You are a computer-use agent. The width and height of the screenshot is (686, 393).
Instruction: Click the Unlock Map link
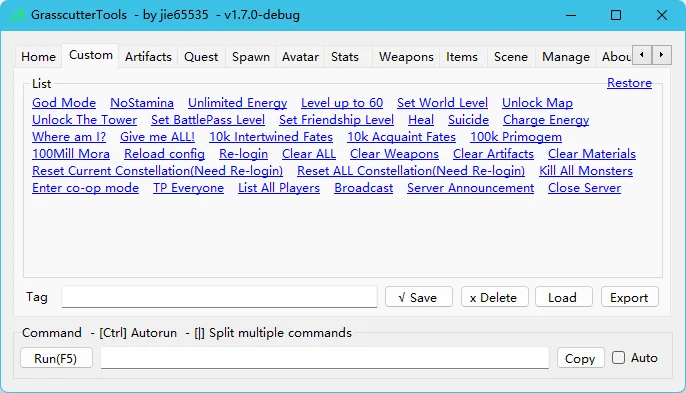tap(537, 102)
